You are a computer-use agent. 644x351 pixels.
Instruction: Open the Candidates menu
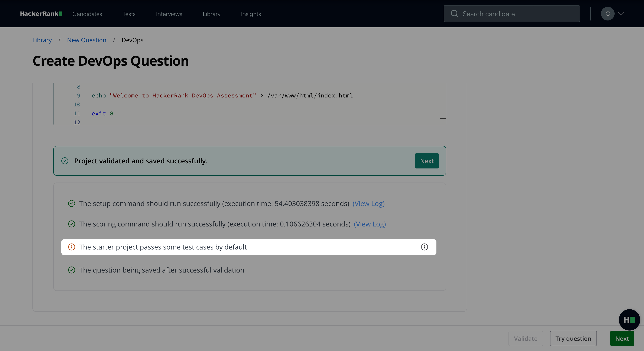pyautogui.click(x=87, y=14)
